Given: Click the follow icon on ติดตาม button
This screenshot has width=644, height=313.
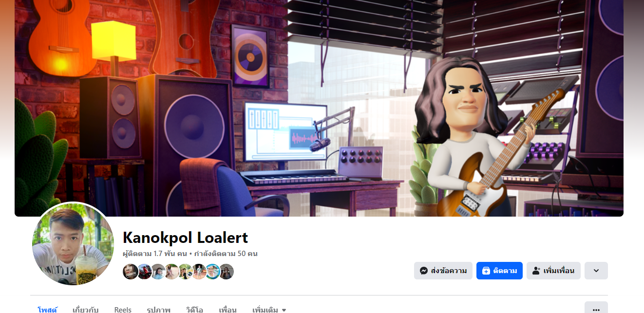Looking at the screenshot, I should coord(486,271).
